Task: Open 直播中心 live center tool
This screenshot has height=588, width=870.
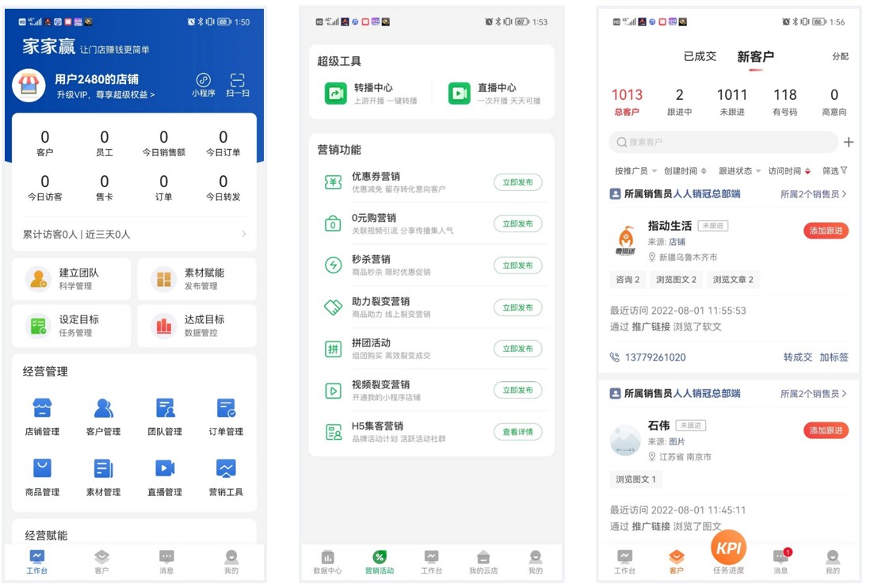Action: [x=495, y=94]
